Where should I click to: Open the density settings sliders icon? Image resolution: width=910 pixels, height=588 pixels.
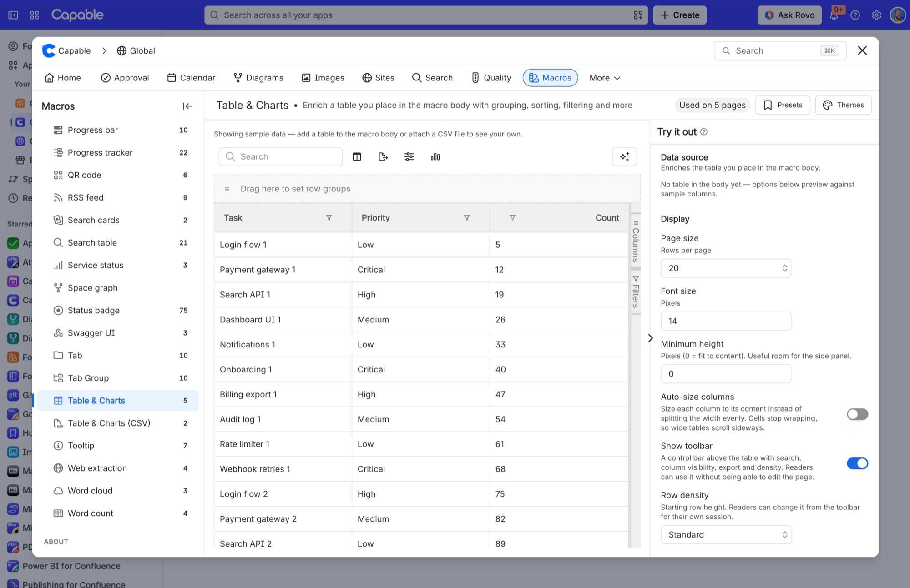coord(409,157)
